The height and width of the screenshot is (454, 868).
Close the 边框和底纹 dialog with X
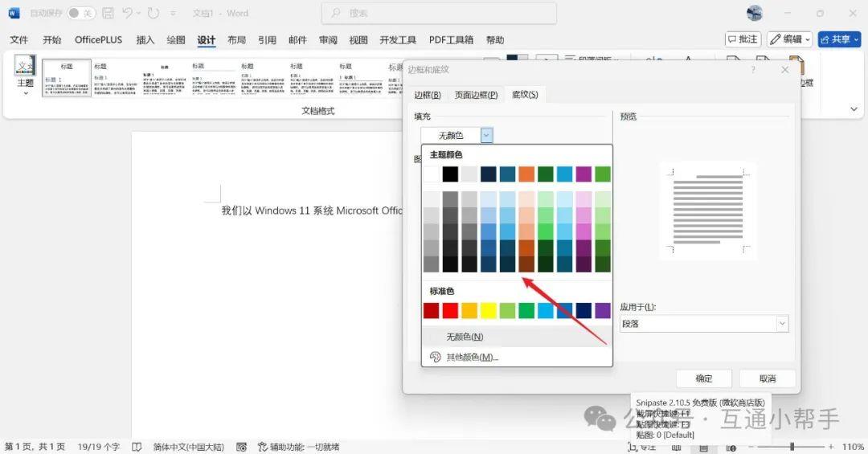tap(785, 70)
